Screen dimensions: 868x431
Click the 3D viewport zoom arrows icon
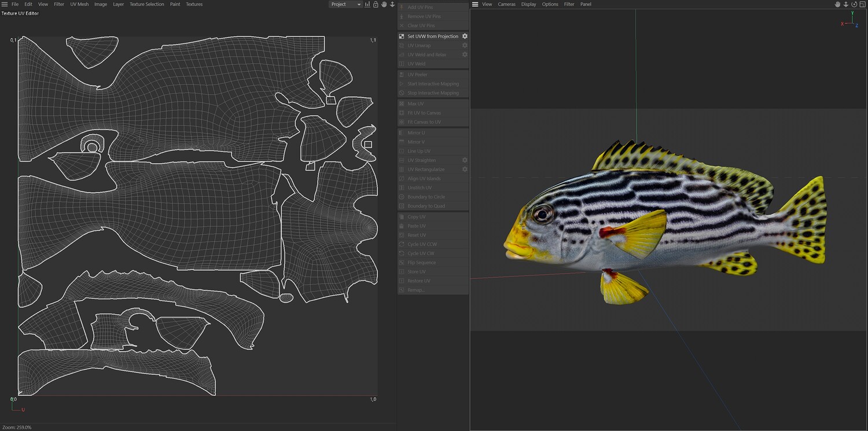point(845,4)
